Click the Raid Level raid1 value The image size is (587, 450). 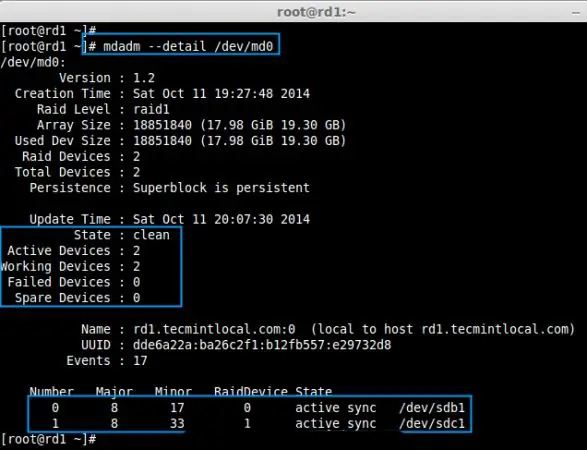point(151,109)
